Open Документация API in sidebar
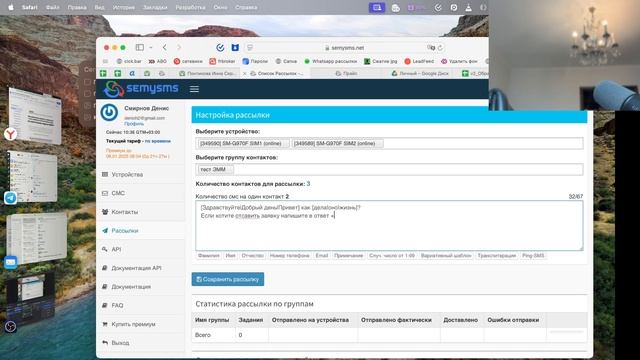Screen dimensions: 640x360 click(x=136, y=268)
